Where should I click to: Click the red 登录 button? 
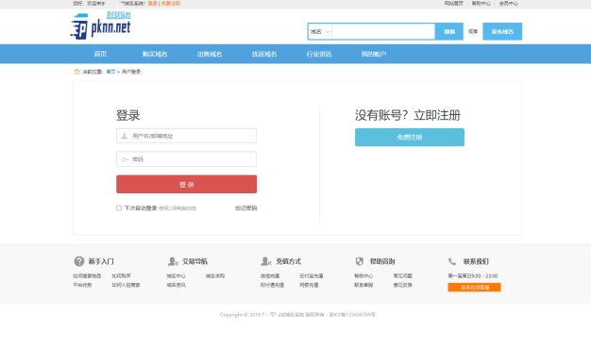pos(187,184)
